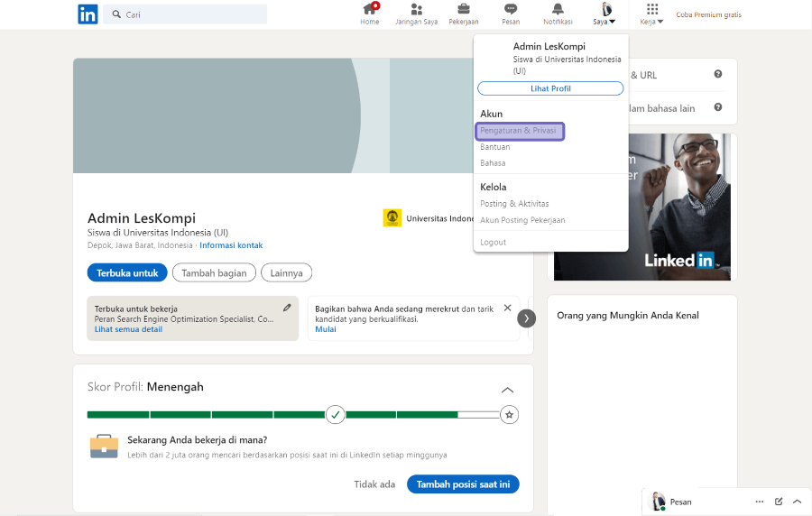Click the Universitas Indonesia logo
The image size is (812, 516).
tap(392, 218)
